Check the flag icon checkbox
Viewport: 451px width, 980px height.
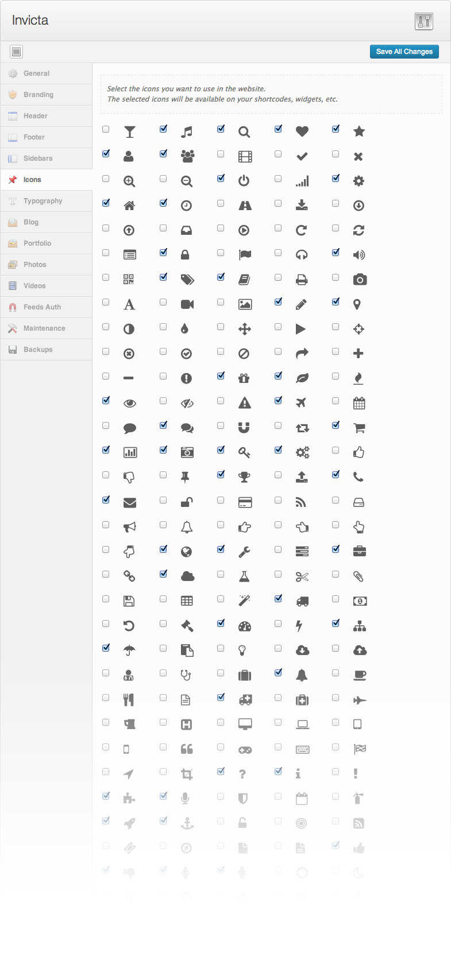[221, 253]
